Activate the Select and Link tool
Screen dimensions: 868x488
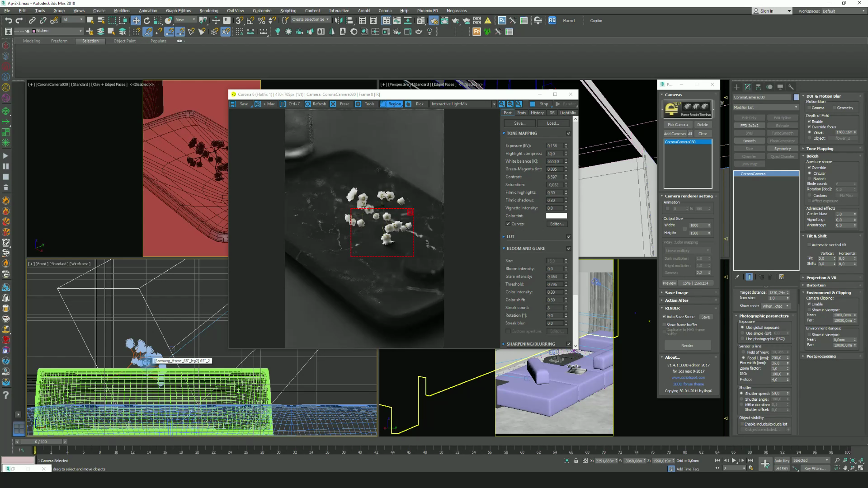coord(32,20)
